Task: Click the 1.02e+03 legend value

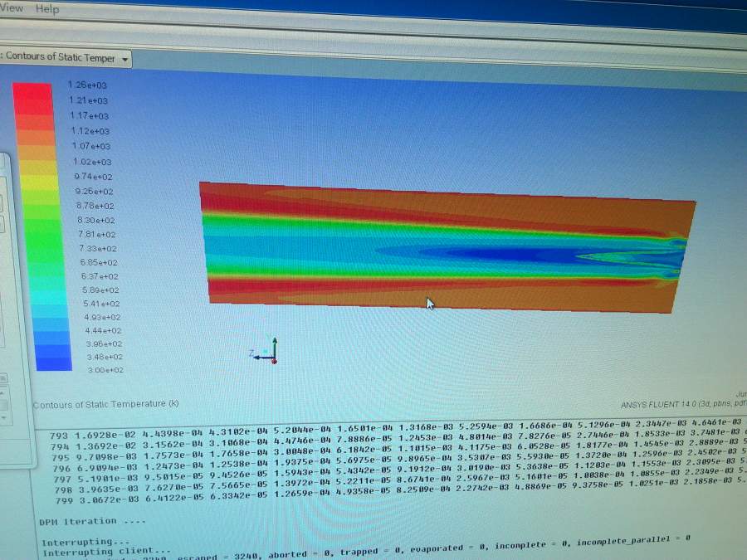Action: coord(92,162)
